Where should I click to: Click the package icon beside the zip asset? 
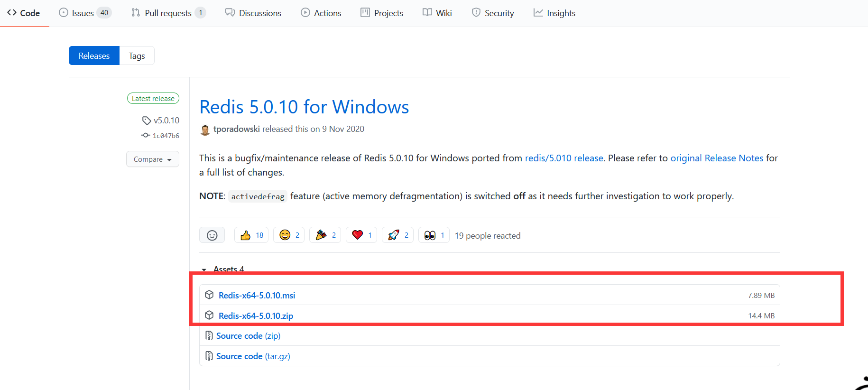(209, 316)
